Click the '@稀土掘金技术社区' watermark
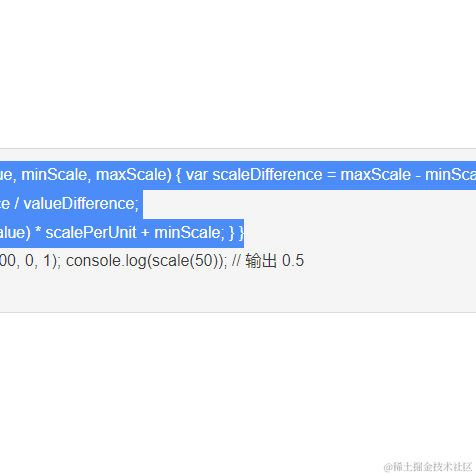 [428, 467]
